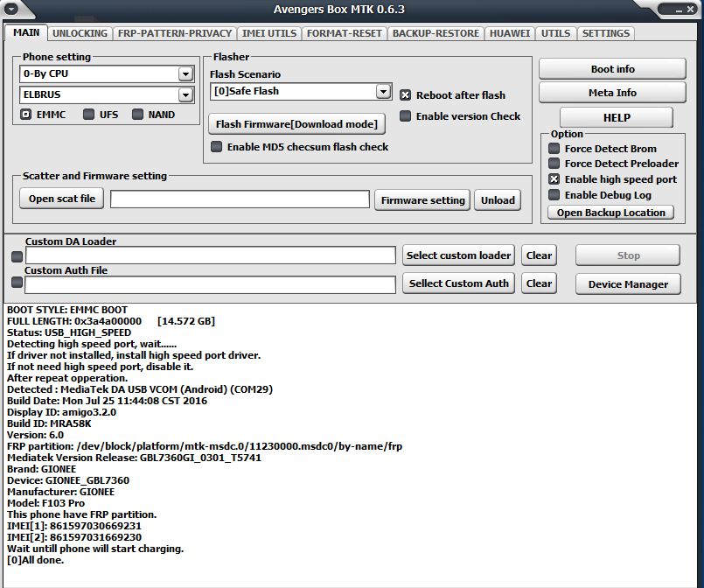
Task: Expand the 0-By CPU dropdown arrow
Action: click(185, 73)
